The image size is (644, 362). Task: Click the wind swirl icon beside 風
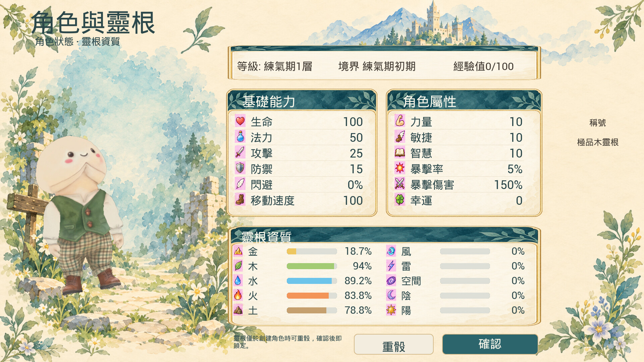tap(391, 251)
